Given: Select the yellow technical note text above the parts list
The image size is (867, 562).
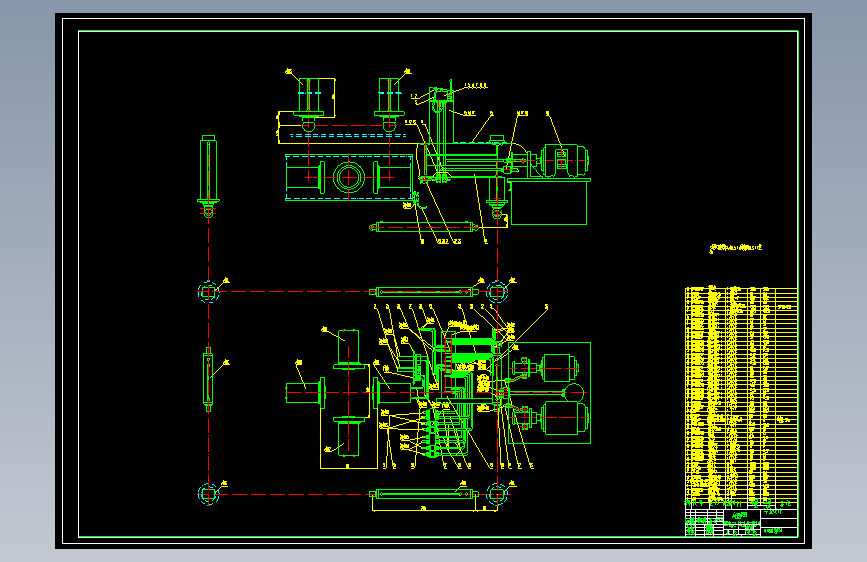Looking at the screenshot, I should (x=736, y=248).
